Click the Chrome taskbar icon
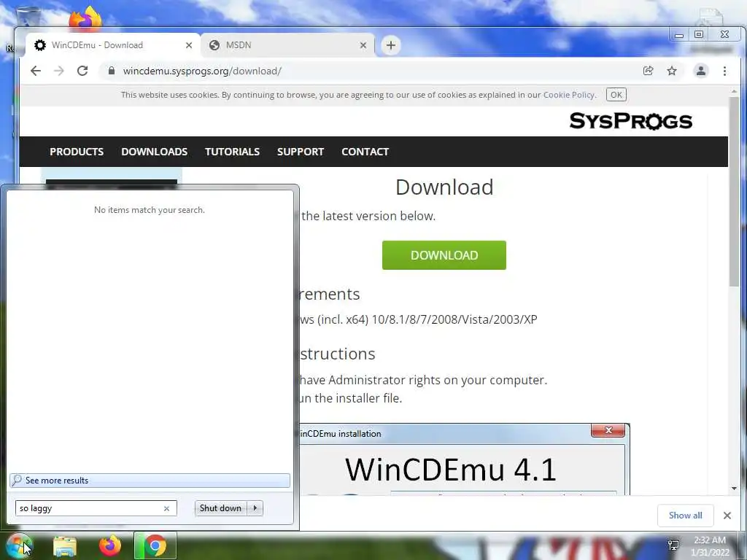This screenshot has width=747, height=560. [155, 545]
